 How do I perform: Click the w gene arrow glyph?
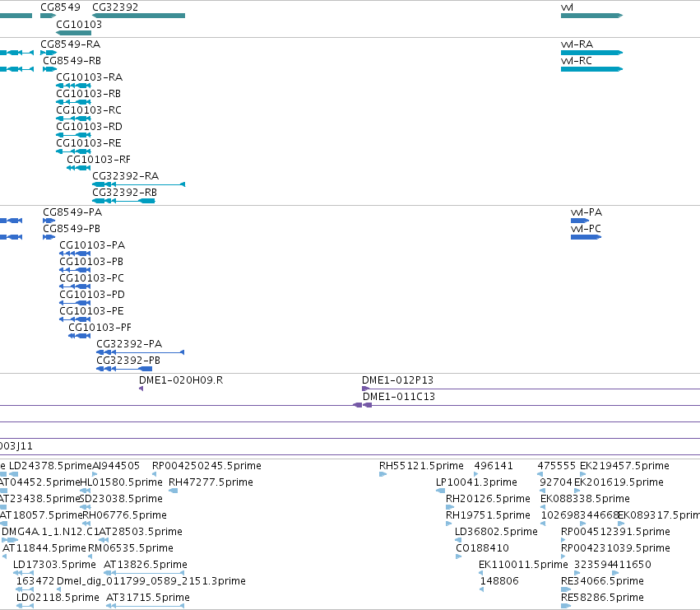[x=591, y=16]
